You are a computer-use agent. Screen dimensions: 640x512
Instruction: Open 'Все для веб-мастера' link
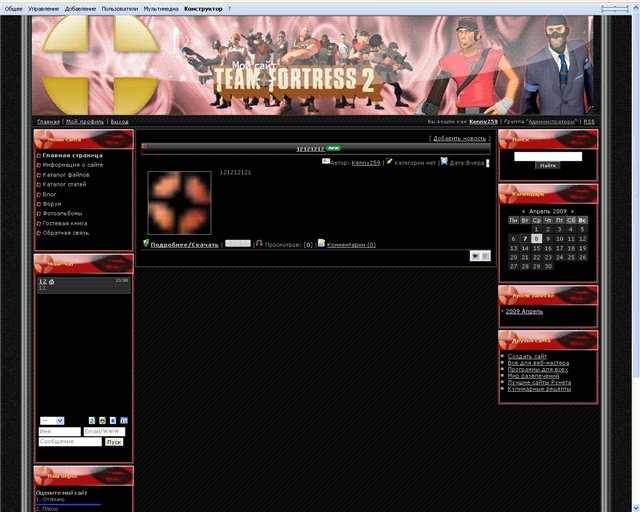(x=538, y=363)
